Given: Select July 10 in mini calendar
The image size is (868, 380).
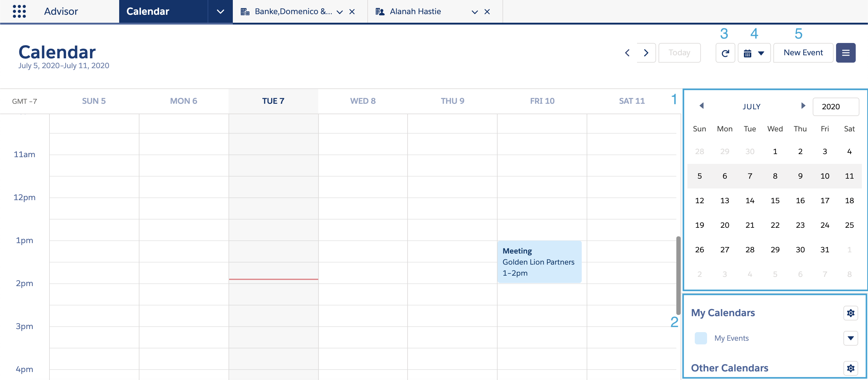Looking at the screenshot, I should click(x=824, y=176).
